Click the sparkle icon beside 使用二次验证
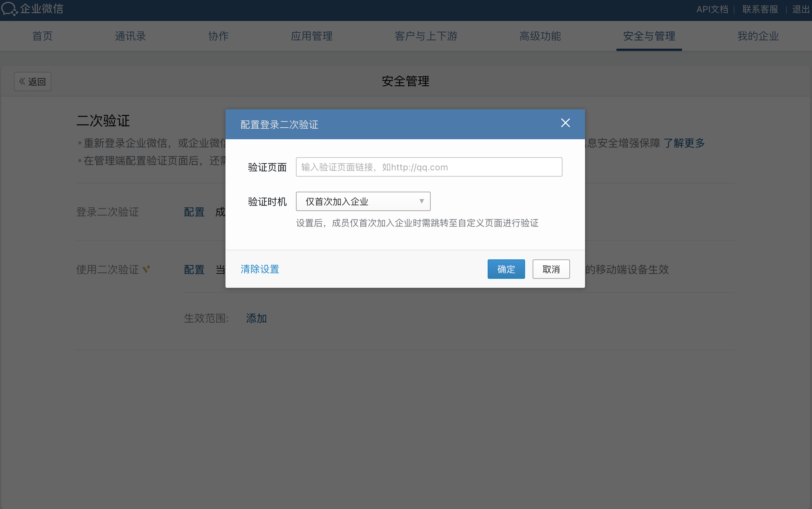 click(146, 269)
